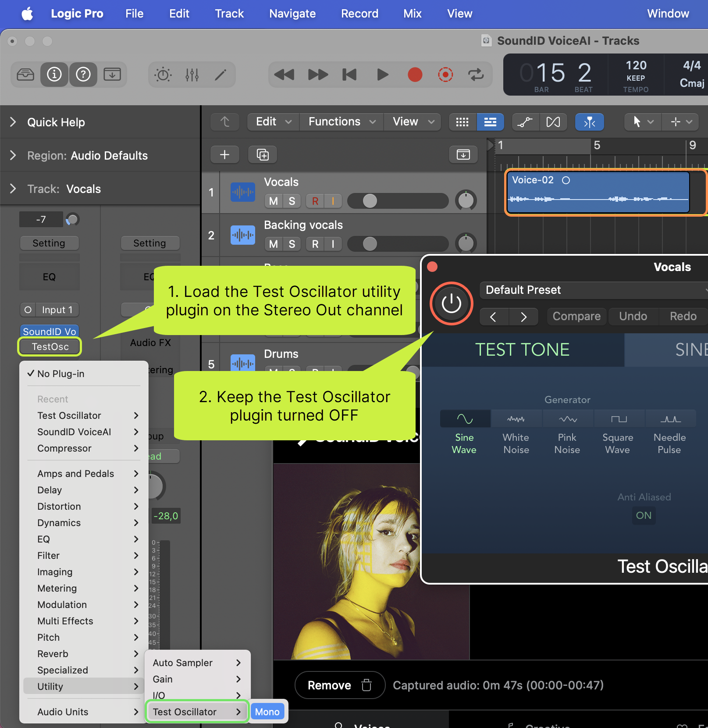The image size is (708, 728).
Task: Open the Mix menu in menu bar
Action: click(x=413, y=14)
